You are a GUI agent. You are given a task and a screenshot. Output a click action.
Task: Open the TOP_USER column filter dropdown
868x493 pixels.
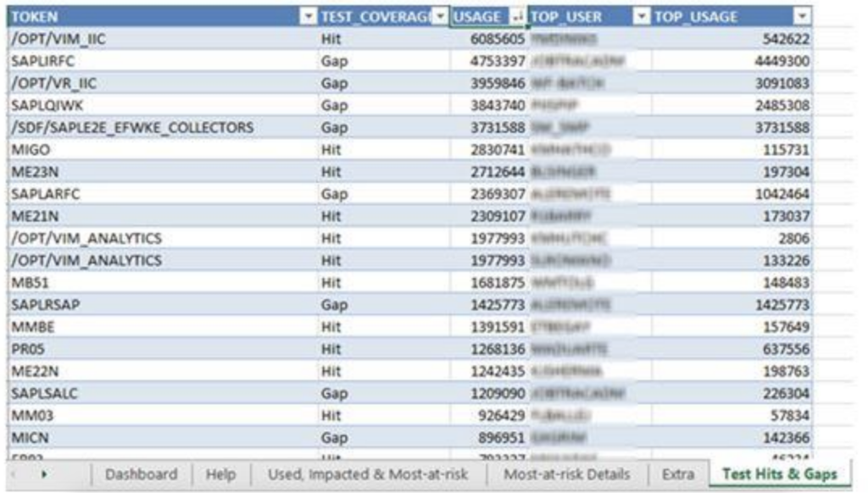coord(641,17)
